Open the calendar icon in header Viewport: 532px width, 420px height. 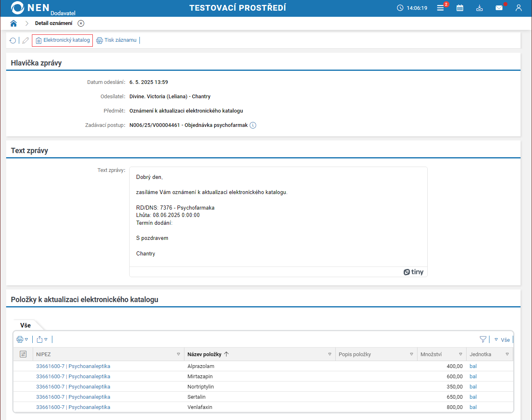460,8
